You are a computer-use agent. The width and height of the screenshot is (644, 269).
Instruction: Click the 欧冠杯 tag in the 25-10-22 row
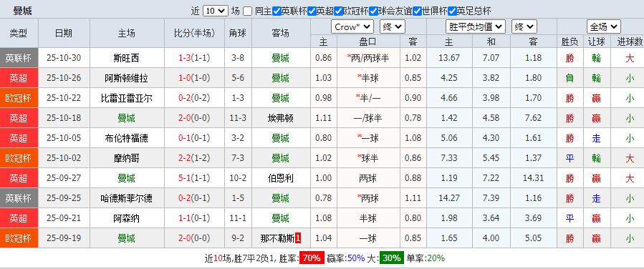point(19,98)
